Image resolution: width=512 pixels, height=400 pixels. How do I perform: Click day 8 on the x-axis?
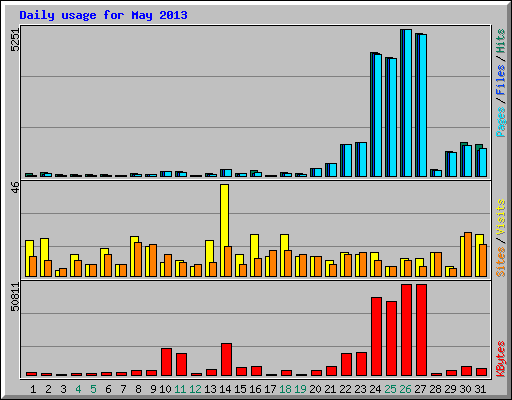pyautogui.click(x=138, y=389)
